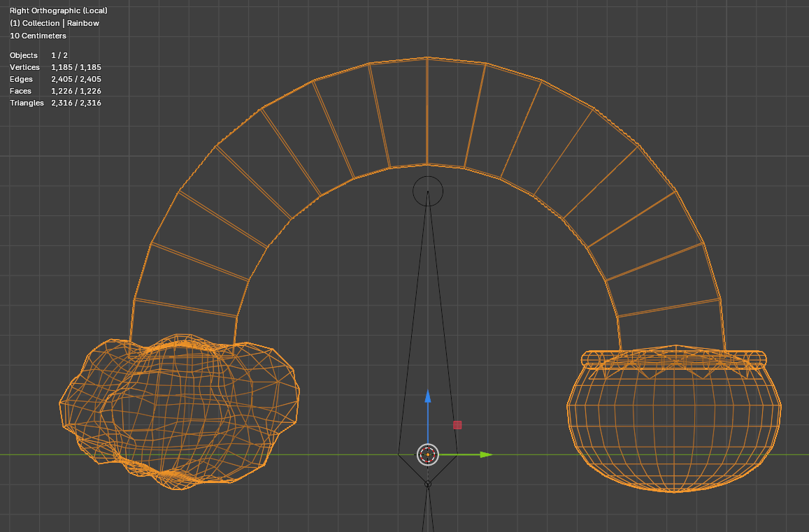Click the blue Z-axis gizmo arrow
The width and height of the screenshot is (809, 532).
pos(428,398)
